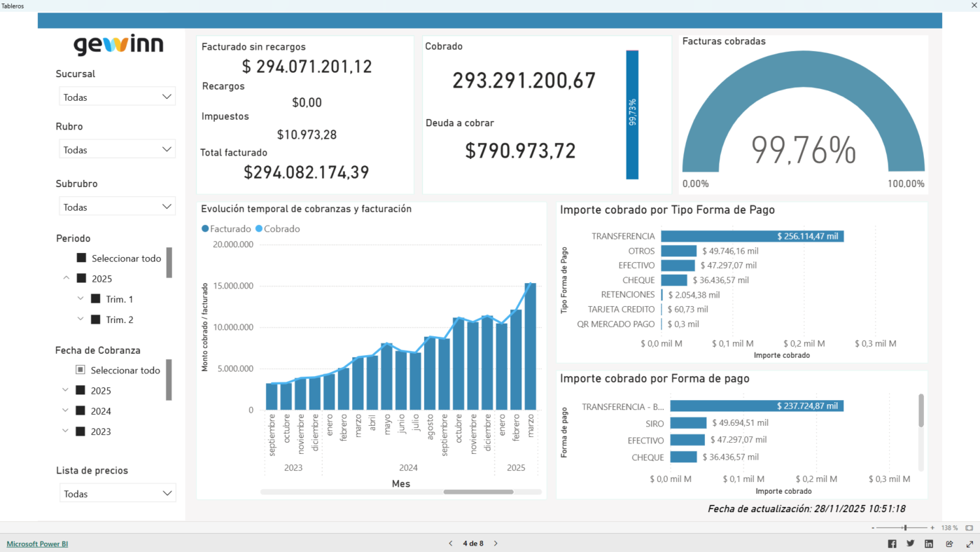The width and height of the screenshot is (980, 552).
Task: Toggle Seleccionar todo in Fecha de Cobranza
Action: click(x=80, y=370)
